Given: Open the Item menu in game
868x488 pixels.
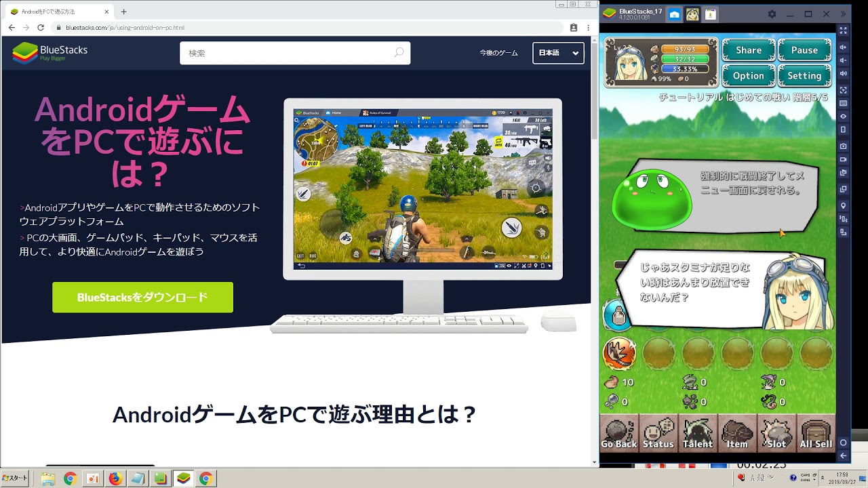Looking at the screenshot, I should (736, 434).
